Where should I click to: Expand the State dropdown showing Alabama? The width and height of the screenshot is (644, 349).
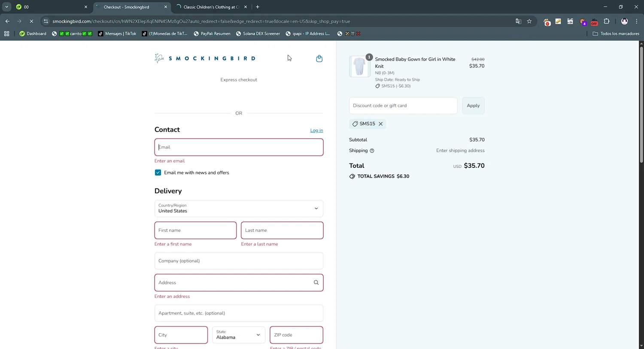tap(239, 335)
